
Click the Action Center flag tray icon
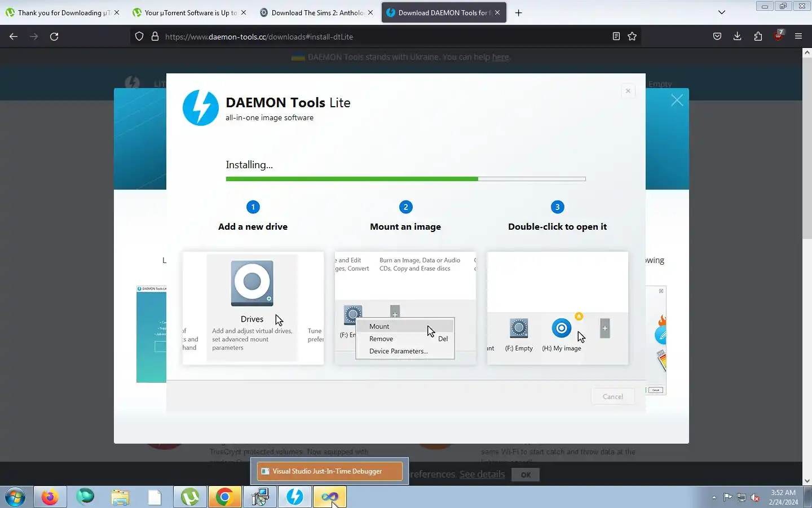click(728, 497)
